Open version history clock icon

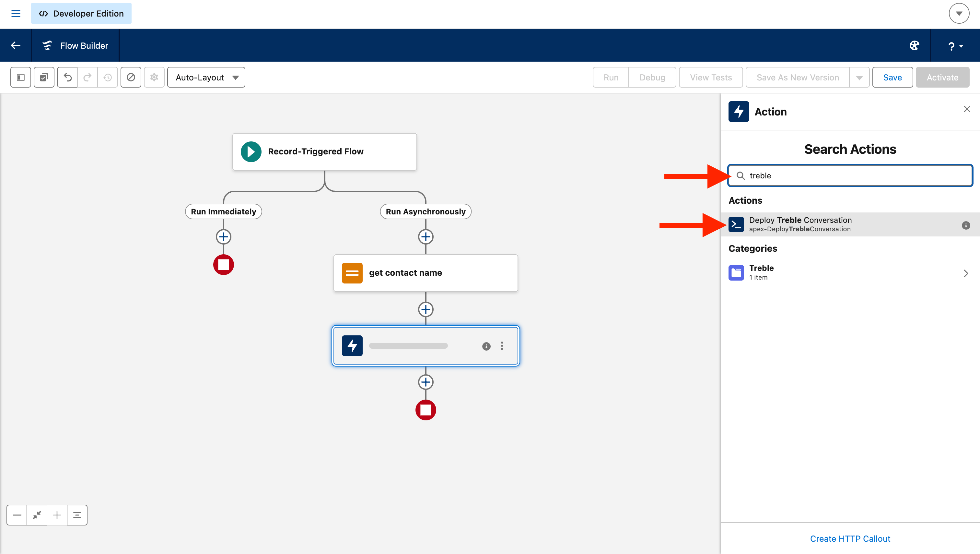(x=108, y=77)
